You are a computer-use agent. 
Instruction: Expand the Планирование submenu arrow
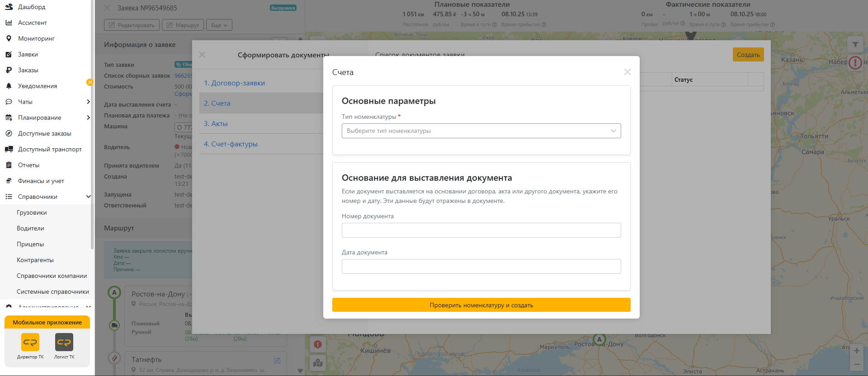tap(88, 117)
